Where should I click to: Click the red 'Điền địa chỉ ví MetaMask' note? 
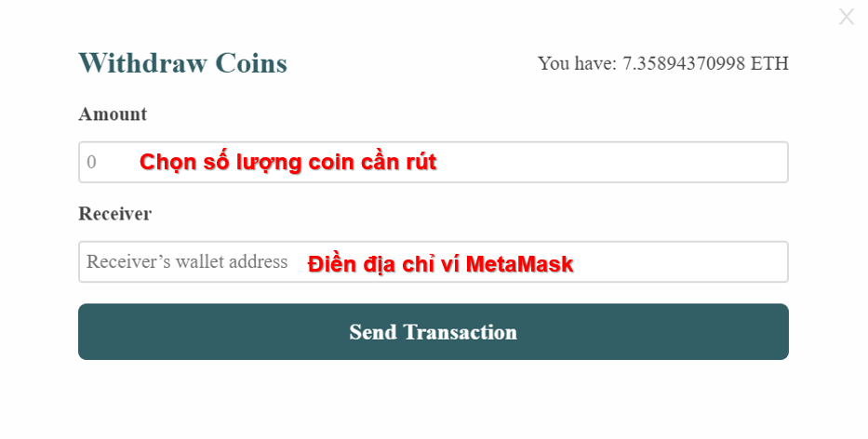[x=441, y=263]
